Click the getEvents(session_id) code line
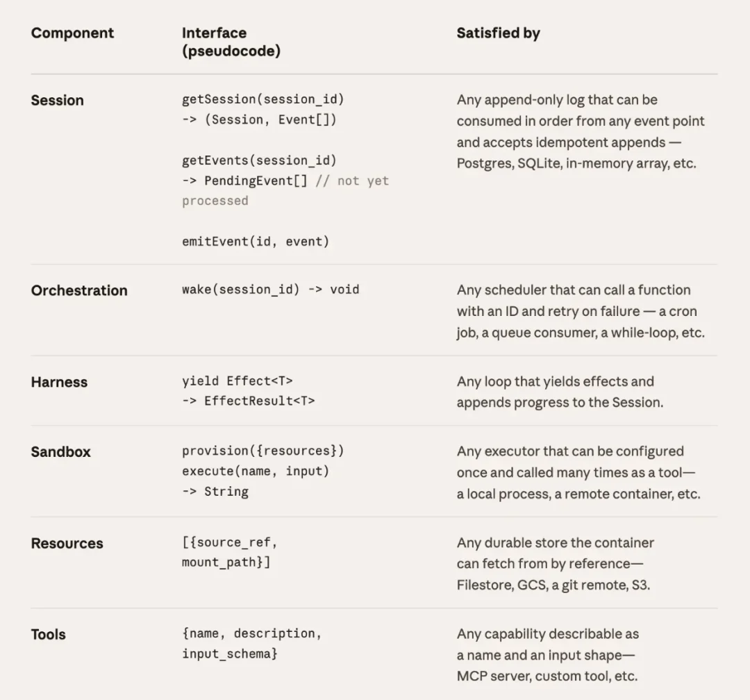750x700 pixels. click(259, 160)
